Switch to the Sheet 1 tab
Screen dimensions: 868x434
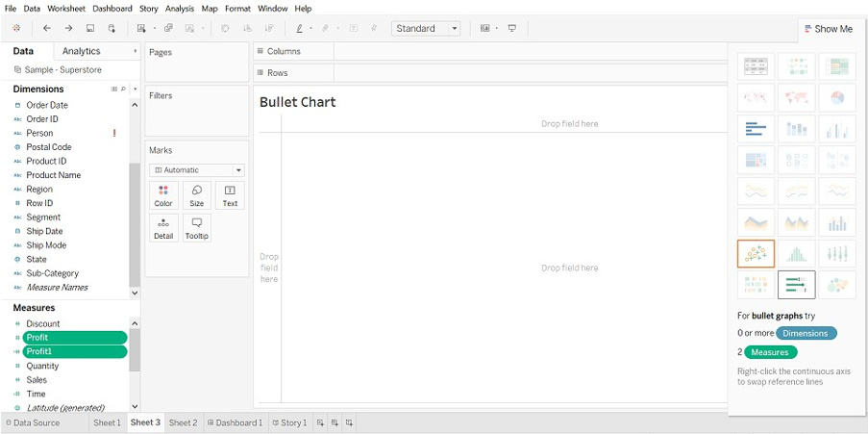pos(107,422)
